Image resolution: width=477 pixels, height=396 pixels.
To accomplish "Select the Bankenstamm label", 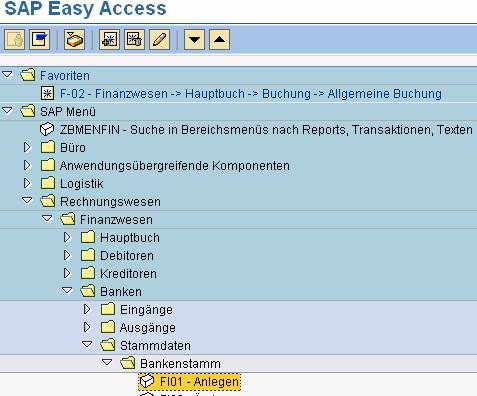I will click(x=180, y=363).
